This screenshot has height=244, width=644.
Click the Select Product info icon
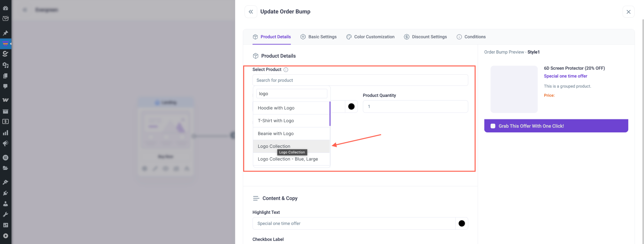[x=286, y=70]
